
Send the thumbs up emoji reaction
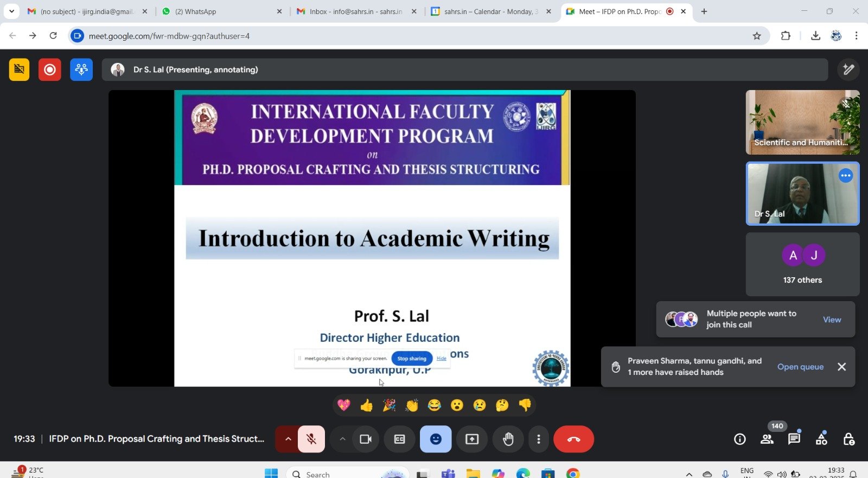click(367, 405)
